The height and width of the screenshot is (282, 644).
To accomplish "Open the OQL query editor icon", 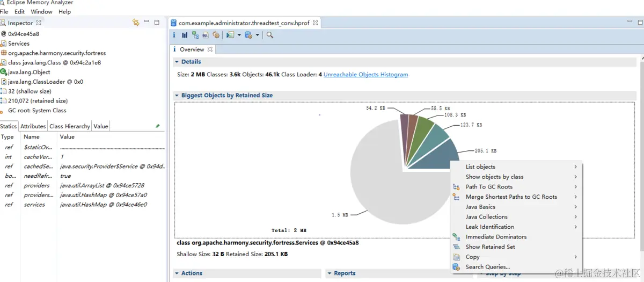I will [206, 35].
